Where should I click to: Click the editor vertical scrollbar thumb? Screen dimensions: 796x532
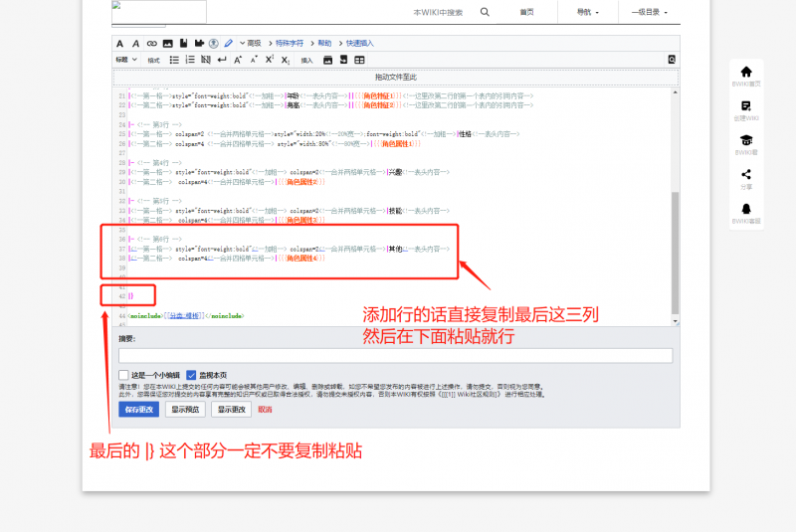point(675,253)
